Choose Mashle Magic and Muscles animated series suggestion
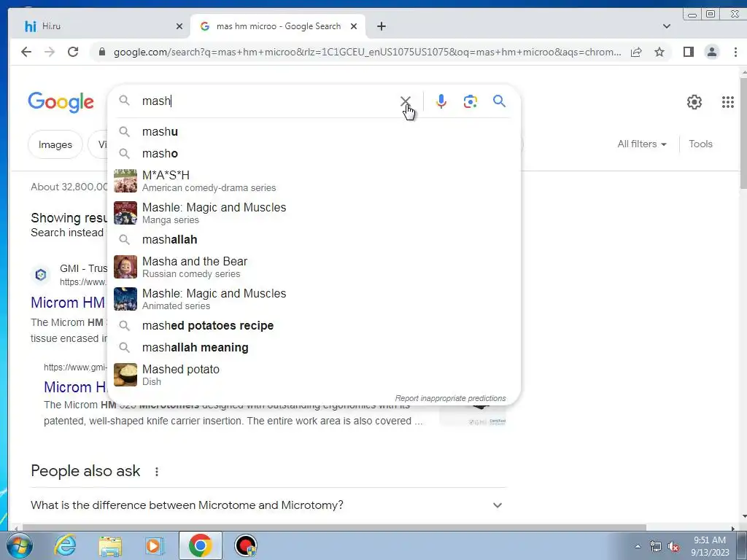Image resolution: width=747 pixels, height=560 pixels. pos(314,299)
